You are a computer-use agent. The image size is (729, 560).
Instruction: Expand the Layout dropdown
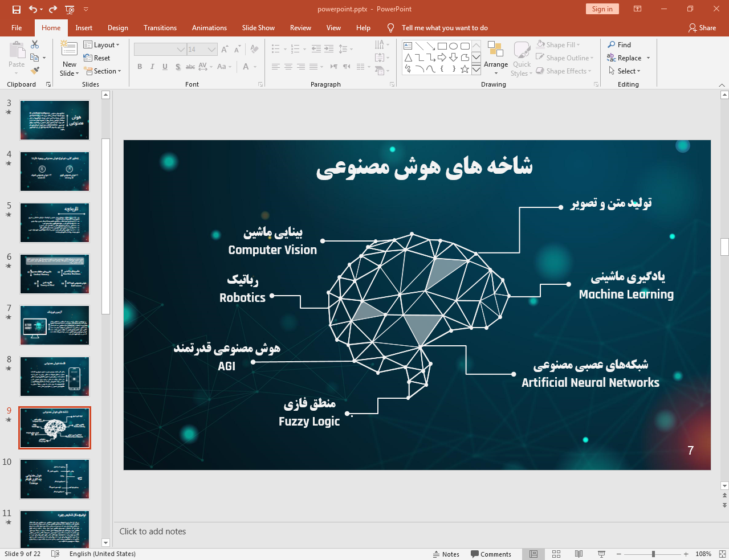(x=101, y=45)
